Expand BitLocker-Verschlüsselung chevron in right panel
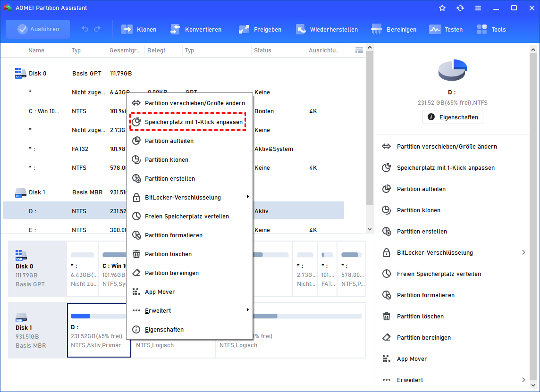The width and height of the screenshot is (540, 392). tap(523, 253)
